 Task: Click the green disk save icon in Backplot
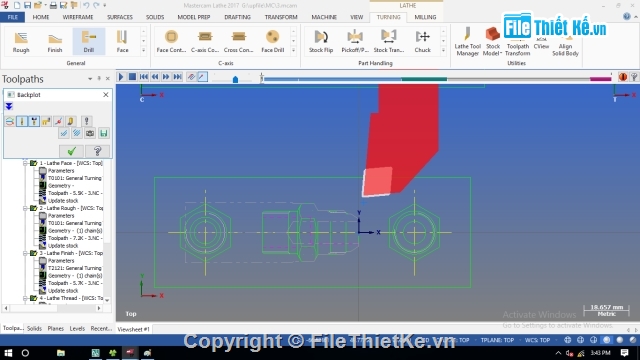(104, 133)
